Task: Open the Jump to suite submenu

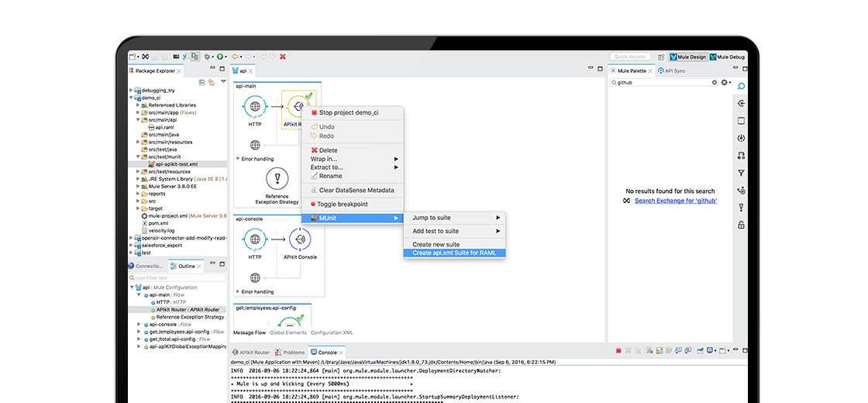Action: tap(454, 218)
